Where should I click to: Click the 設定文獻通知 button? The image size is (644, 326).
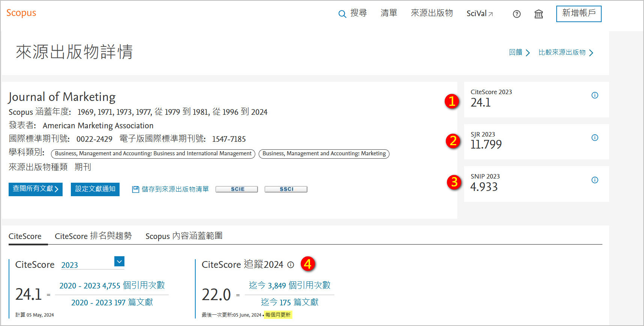pos(95,189)
